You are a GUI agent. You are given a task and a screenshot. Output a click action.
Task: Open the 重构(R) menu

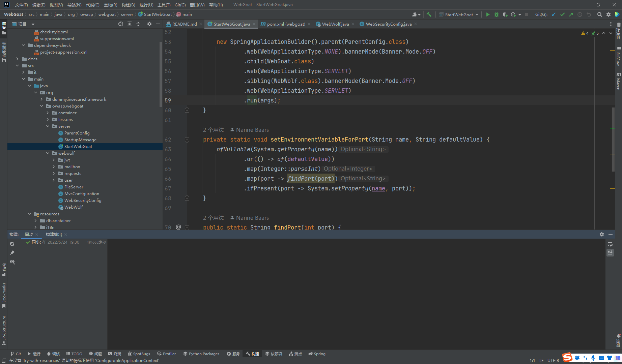(x=110, y=5)
